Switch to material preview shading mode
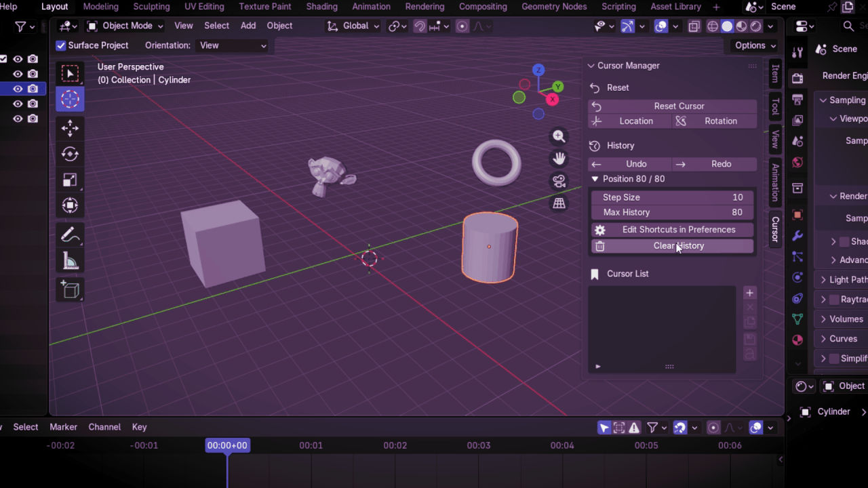This screenshot has height=488, width=868. click(x=741, y=26)
